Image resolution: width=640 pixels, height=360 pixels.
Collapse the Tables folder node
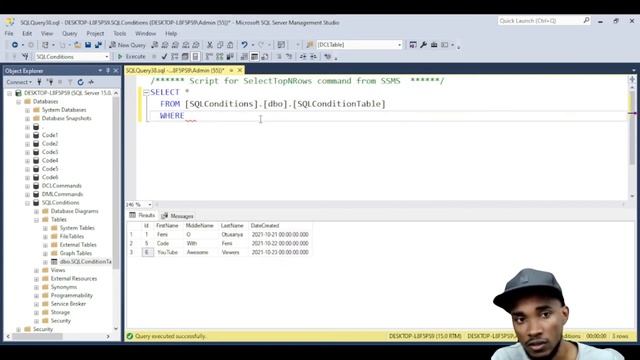click(36, 220)
